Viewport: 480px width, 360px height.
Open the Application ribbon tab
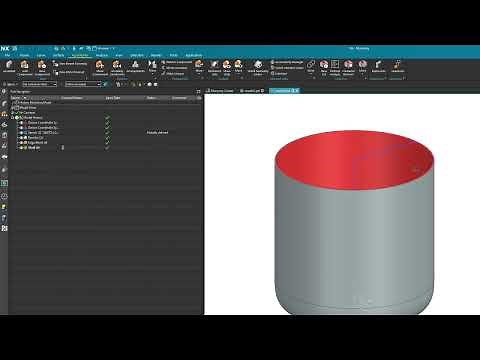(x=193, y=55)
